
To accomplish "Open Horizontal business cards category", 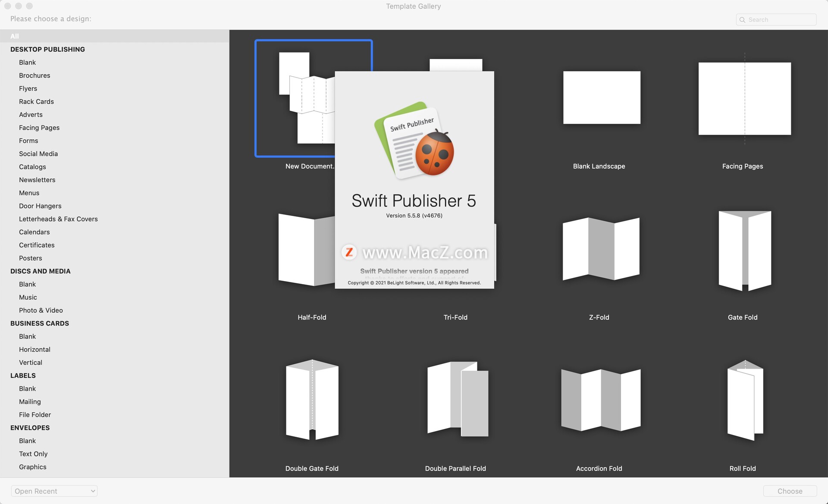I will (x=34, y=350).
